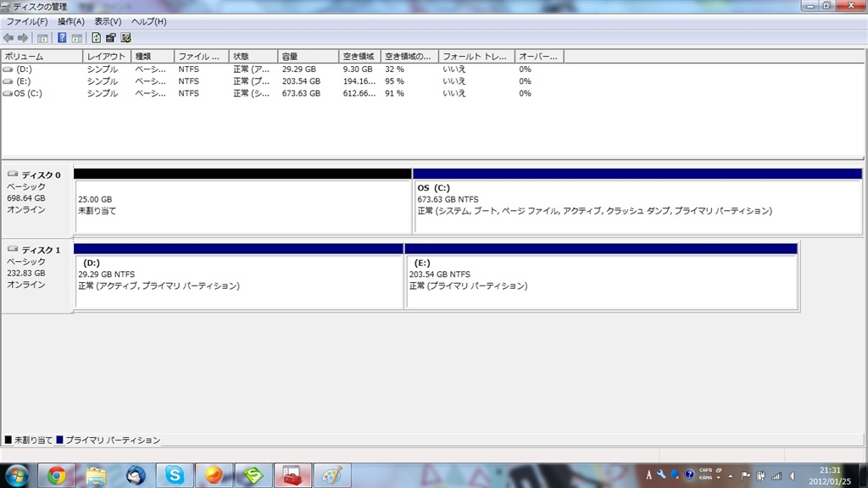Sort by the レイアウト column header
Viewport: 868px width, 488px height.
pos(107,57)
